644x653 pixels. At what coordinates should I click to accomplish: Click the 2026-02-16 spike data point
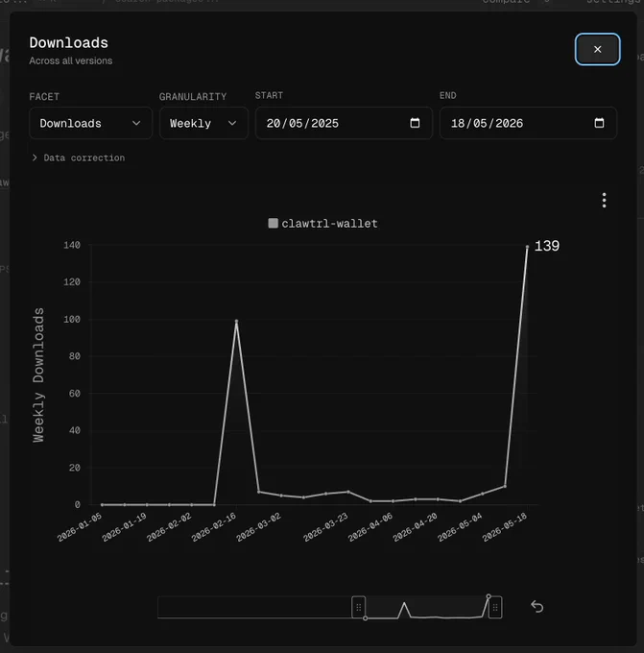(x=236, y=321)
